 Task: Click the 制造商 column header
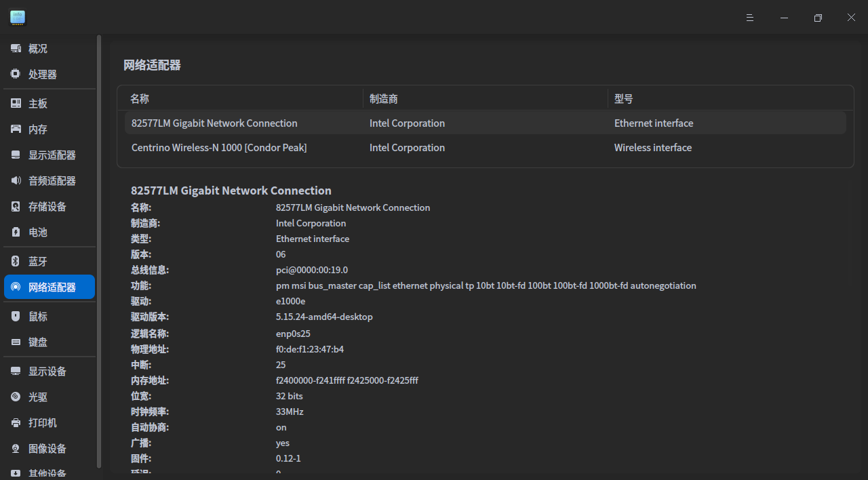coord(384,99)
